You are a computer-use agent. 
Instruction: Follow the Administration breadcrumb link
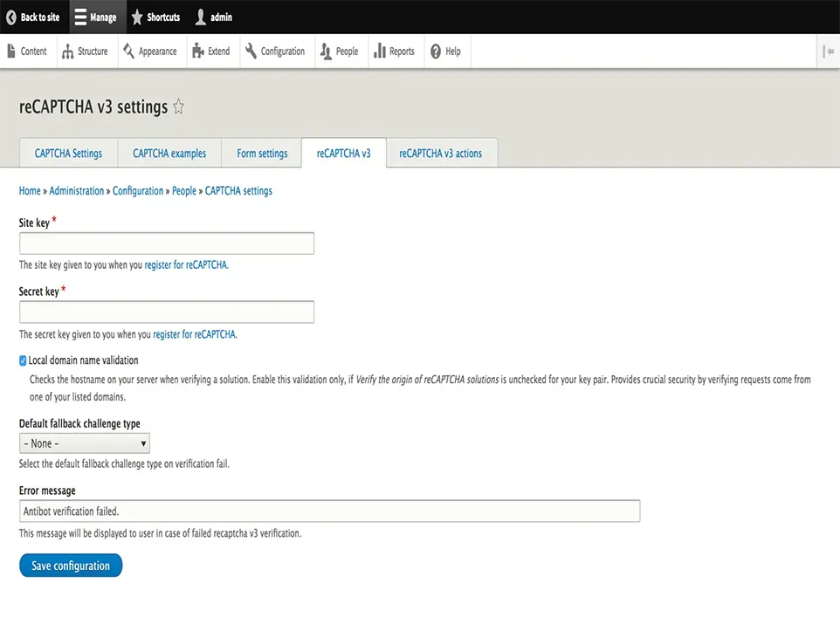[x=77, y=190]
